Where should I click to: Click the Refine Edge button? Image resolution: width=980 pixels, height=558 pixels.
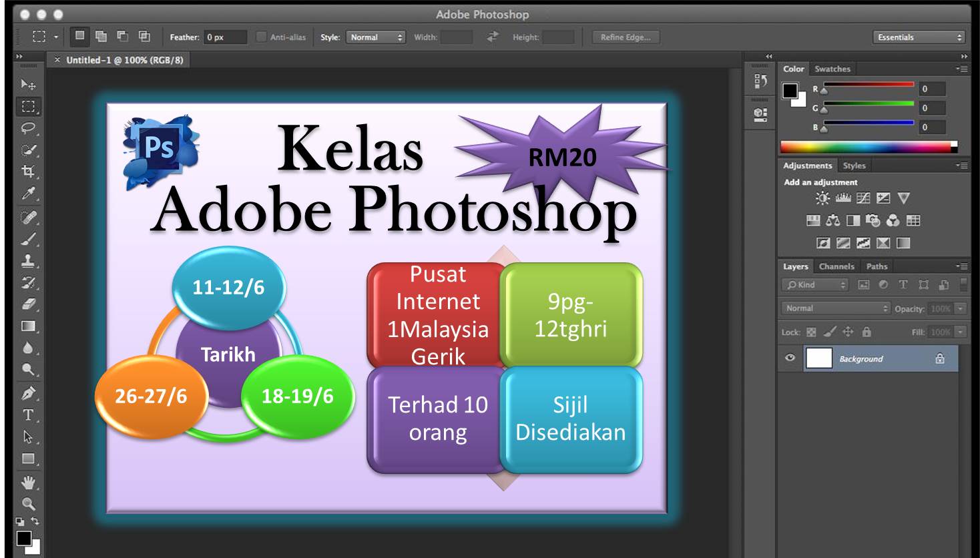pos(625,37)
